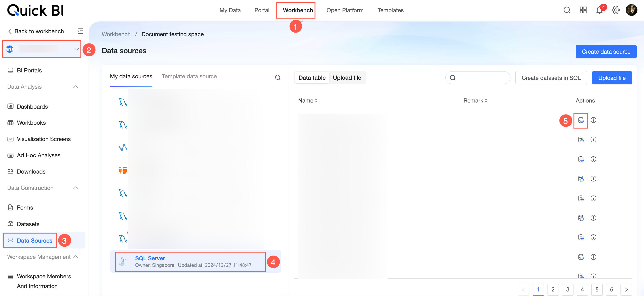644x296 pixels.
Task: Click Create datasets in SQL button
Action: (x=551, y=78)
